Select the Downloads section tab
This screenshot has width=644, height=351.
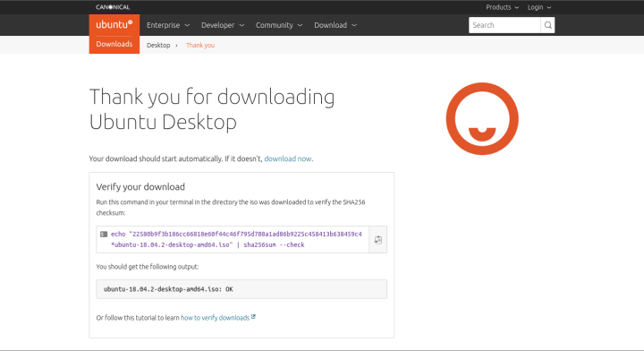tap(114, 45)
